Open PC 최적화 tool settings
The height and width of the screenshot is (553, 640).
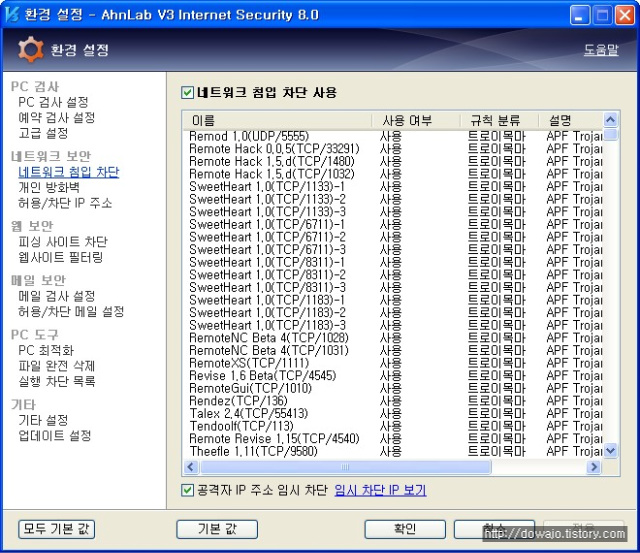click(46, 350)
